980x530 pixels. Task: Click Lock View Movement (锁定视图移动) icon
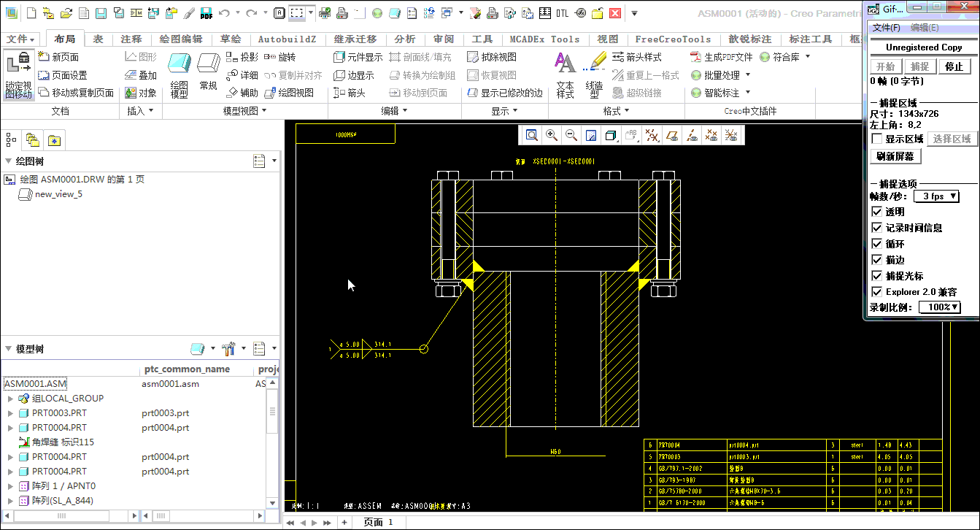[19, 75]
